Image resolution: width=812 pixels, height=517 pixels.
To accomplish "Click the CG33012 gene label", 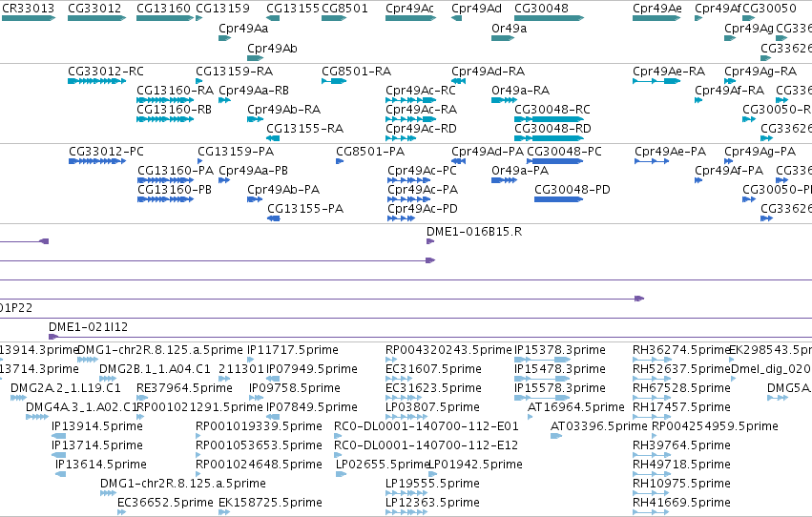I will point(94,9).
